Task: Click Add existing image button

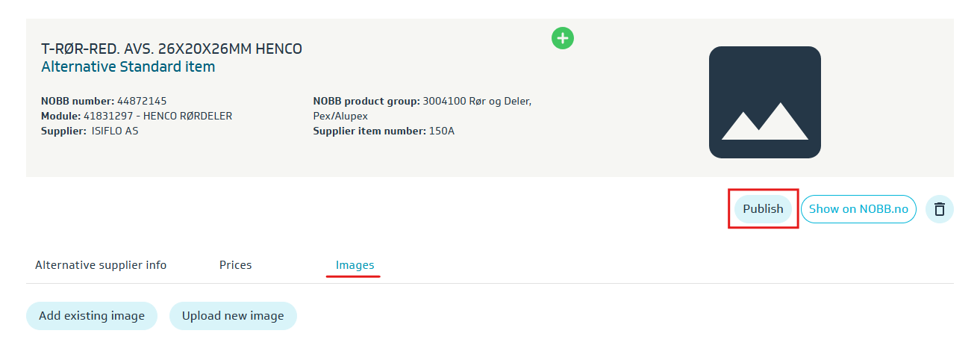Action: 92,316
